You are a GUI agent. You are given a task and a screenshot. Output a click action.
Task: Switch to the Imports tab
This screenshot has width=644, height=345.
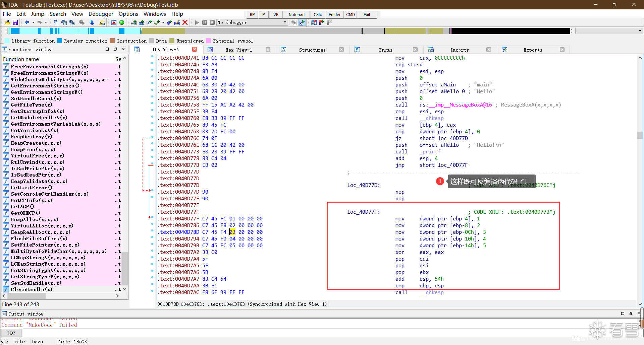tap(459, 50)
